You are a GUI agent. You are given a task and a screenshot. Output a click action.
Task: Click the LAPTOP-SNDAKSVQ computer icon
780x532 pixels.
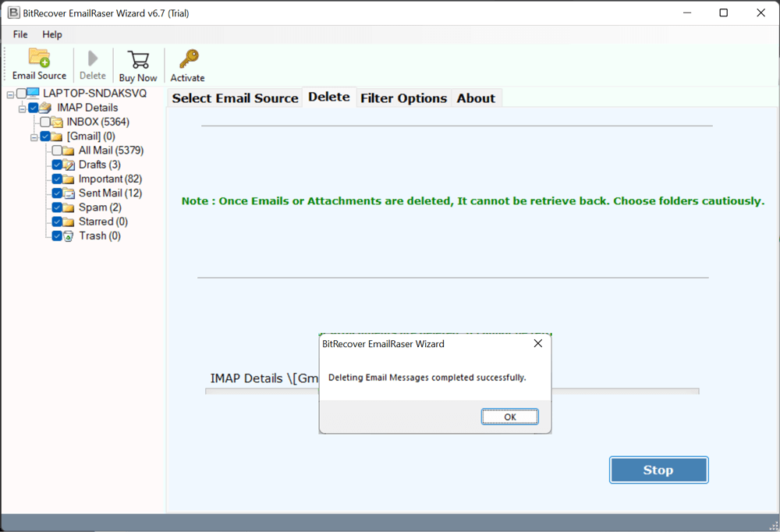click(x=34, y=94)
